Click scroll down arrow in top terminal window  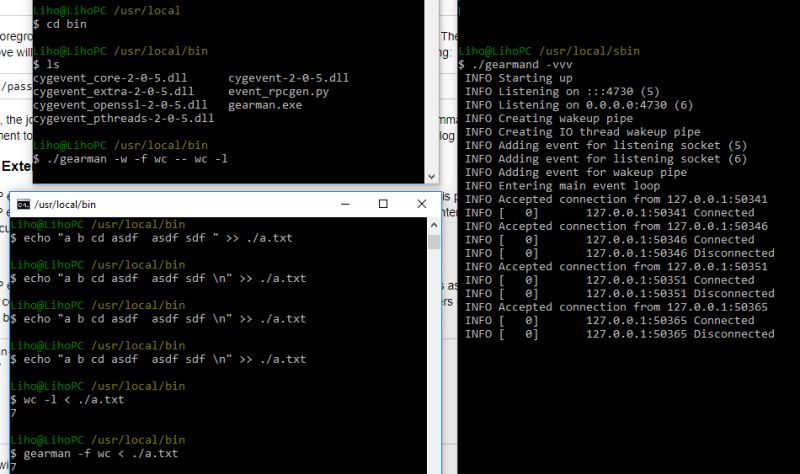[x=432, y=177]
